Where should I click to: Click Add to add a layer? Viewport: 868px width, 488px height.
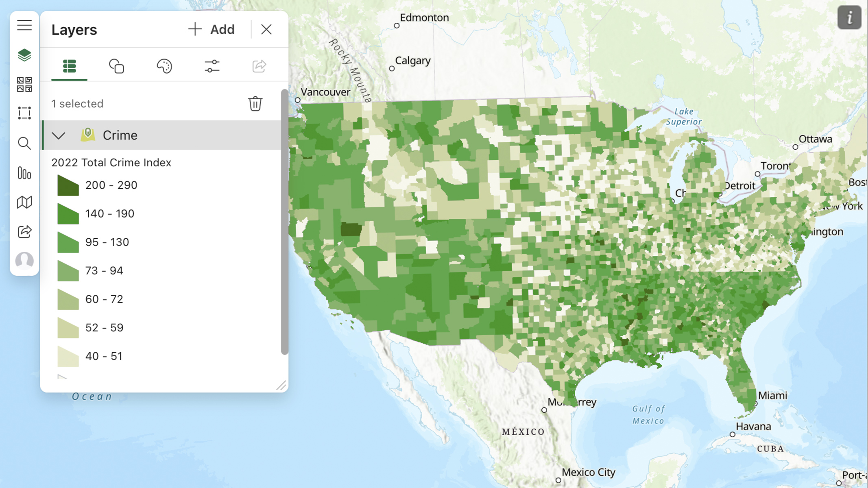(212, 29)
